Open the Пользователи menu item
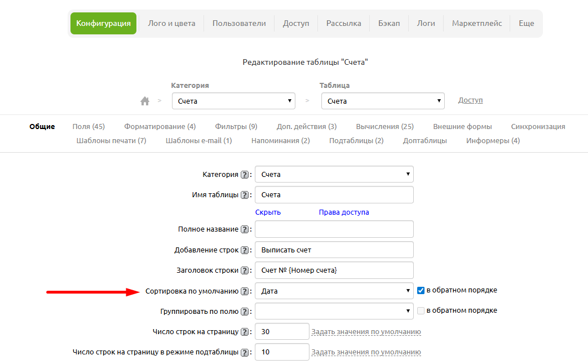Screen dimensions: 588x364 click(239, 24)
